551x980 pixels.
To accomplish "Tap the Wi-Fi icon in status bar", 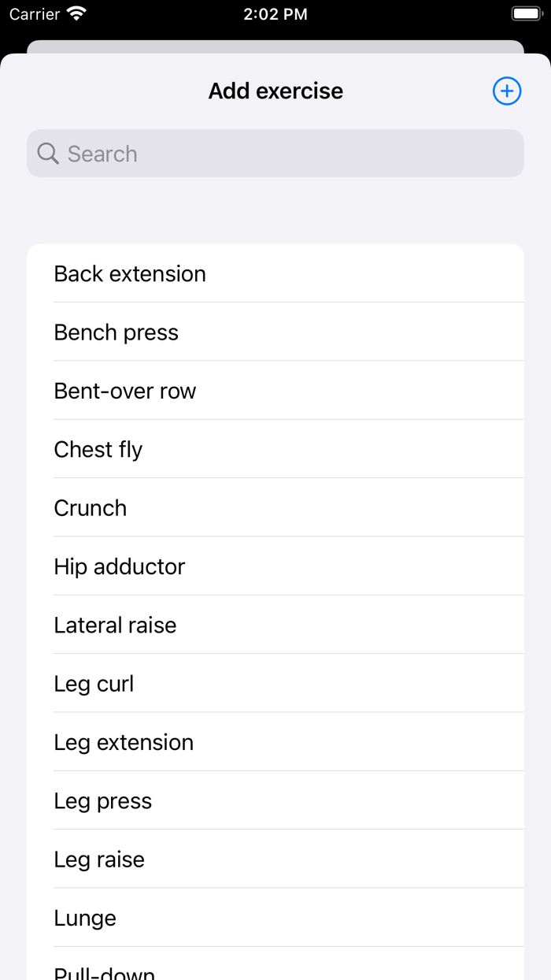I will click(x=76, y=14).
